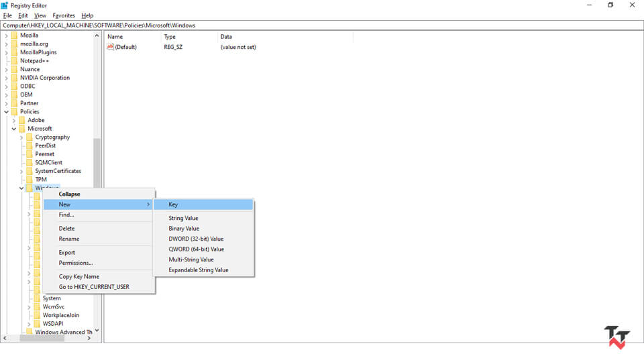Select Delete in the context menu
644x362 pixels.
[x=99, y=228]
